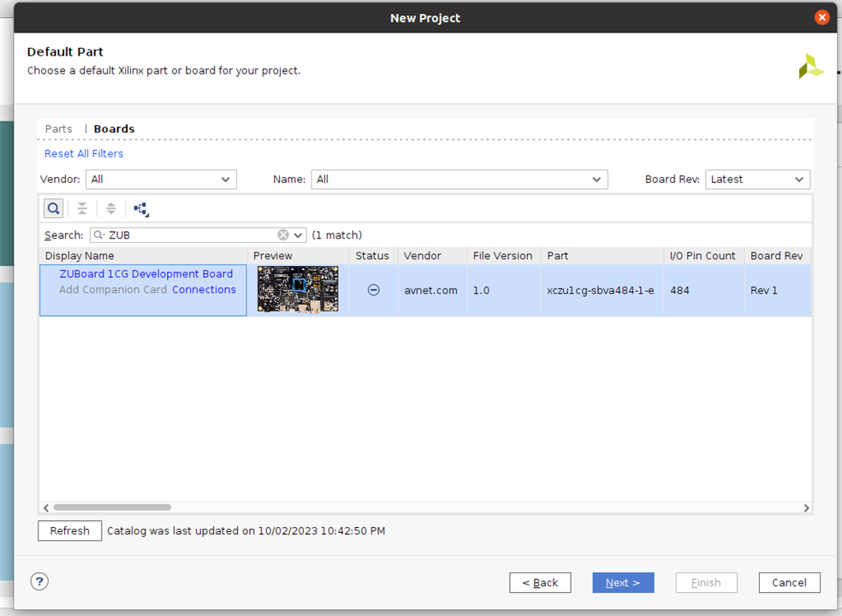Click the Collapse All toolbar icon

tap(82, 209)
